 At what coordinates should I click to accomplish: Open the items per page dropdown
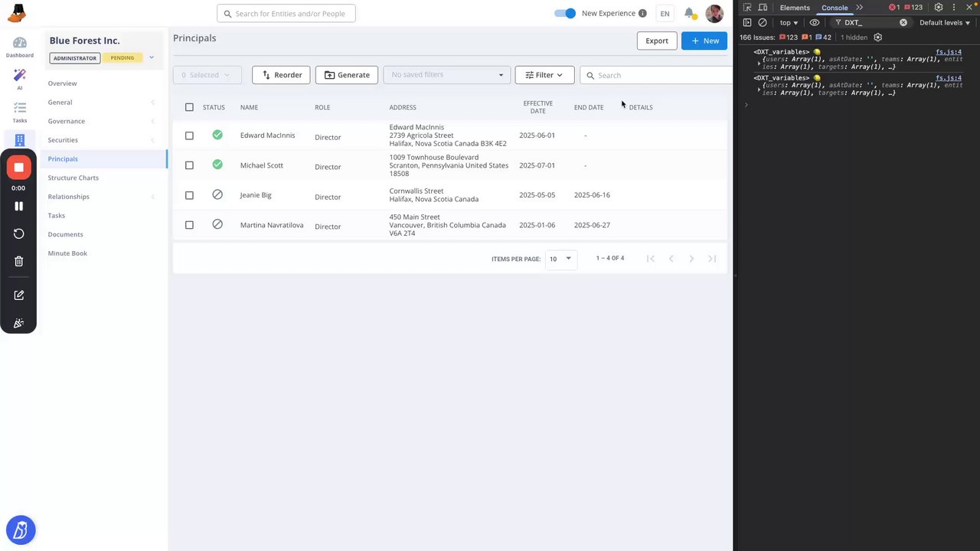(560, 259)
